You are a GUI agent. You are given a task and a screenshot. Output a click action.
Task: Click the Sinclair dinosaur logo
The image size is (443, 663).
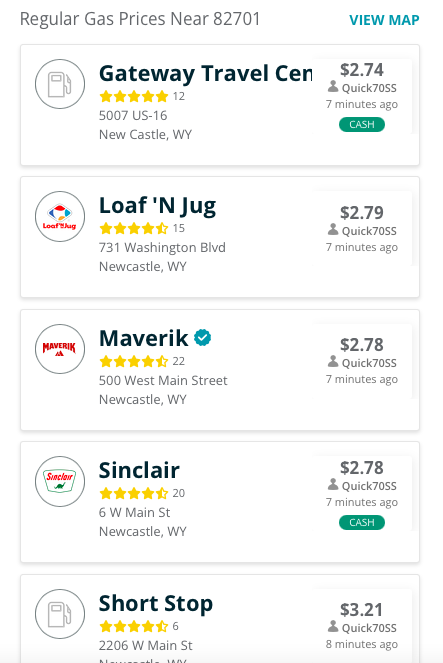coord(60,481)
